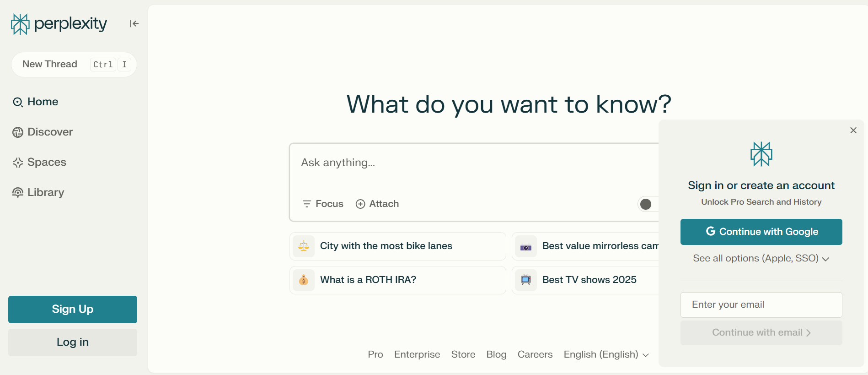Image resolution: width=868 pixels, height=375 pixels.
Task: Click 'What do you want to know?' heading
Action: (509, 104)
